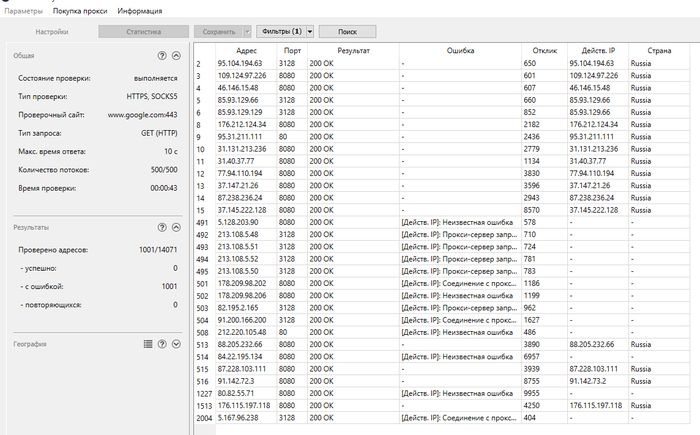The image size is (700, 435).
Task: Click help icon in География section
Action: pyautogui.click(x=162, y=343)
